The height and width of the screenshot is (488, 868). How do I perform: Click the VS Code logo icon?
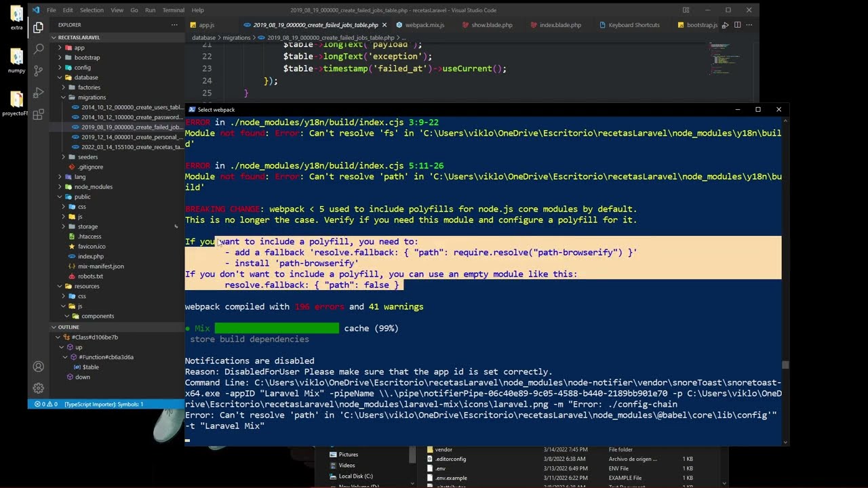[x=36, y=10]
